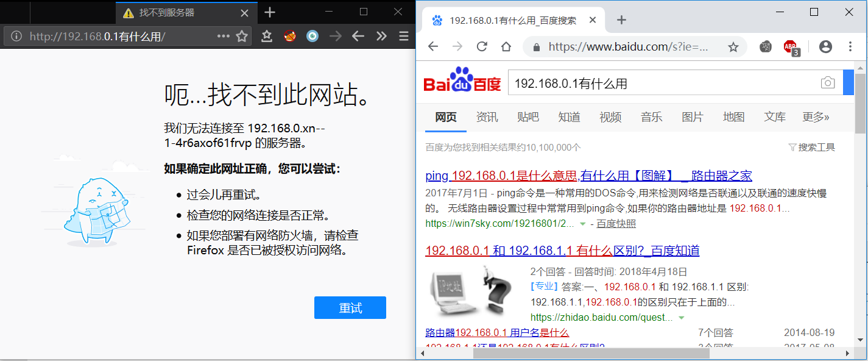The width and height of the screenshot is (868, 361).
Task: Expand the arrow beside the win7sky.com URL
Action: [x=583, y=224]
